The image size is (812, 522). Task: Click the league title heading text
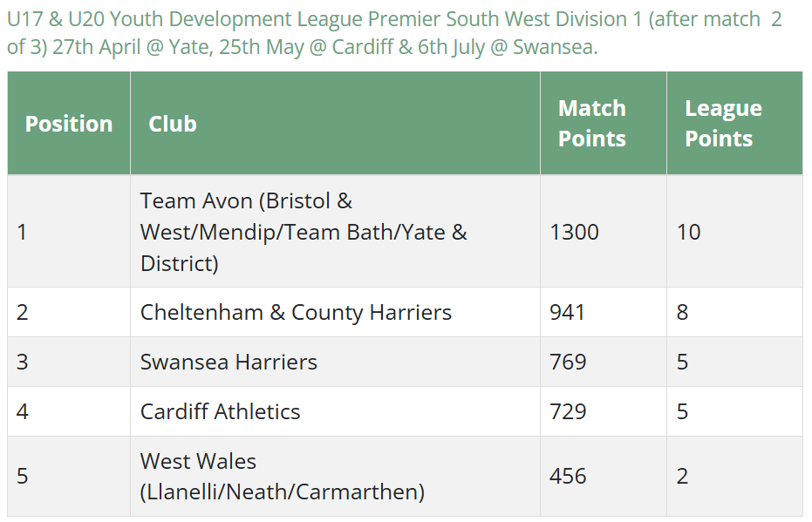[x=394, y=33]
